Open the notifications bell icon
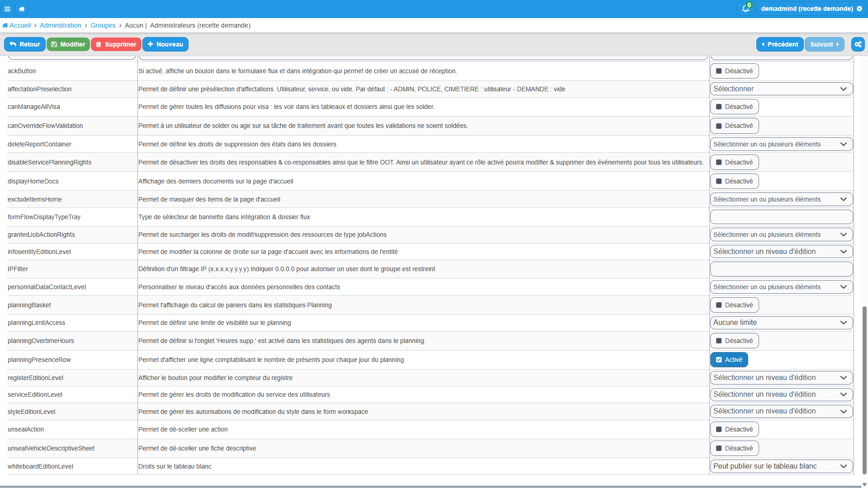The height and width of the screenshot is (488, 868). point(745,9)
